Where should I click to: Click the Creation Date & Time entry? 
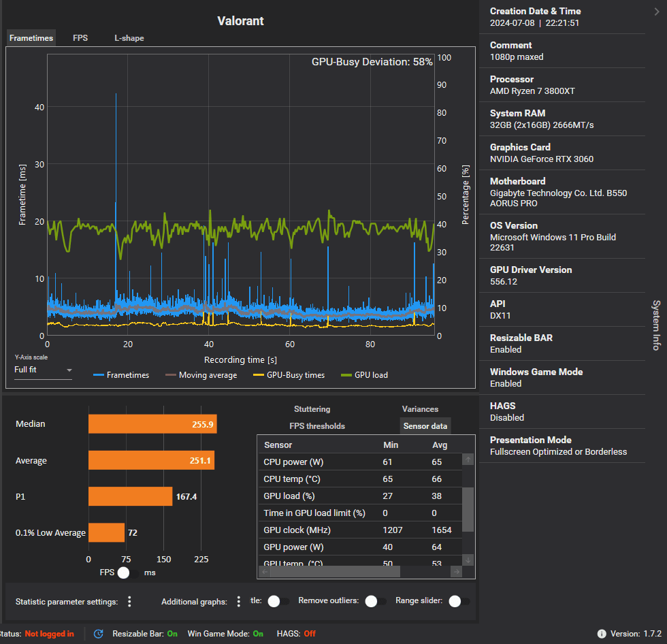coord(562,17)
